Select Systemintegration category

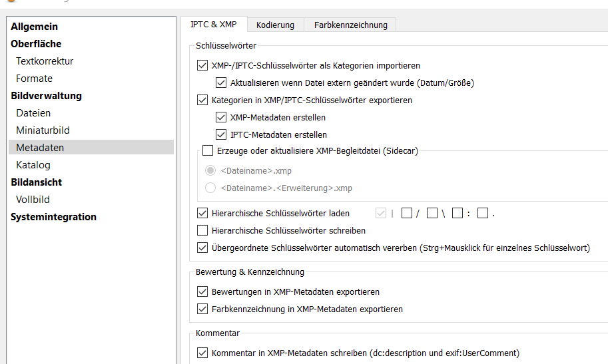[x=53, y=217]
